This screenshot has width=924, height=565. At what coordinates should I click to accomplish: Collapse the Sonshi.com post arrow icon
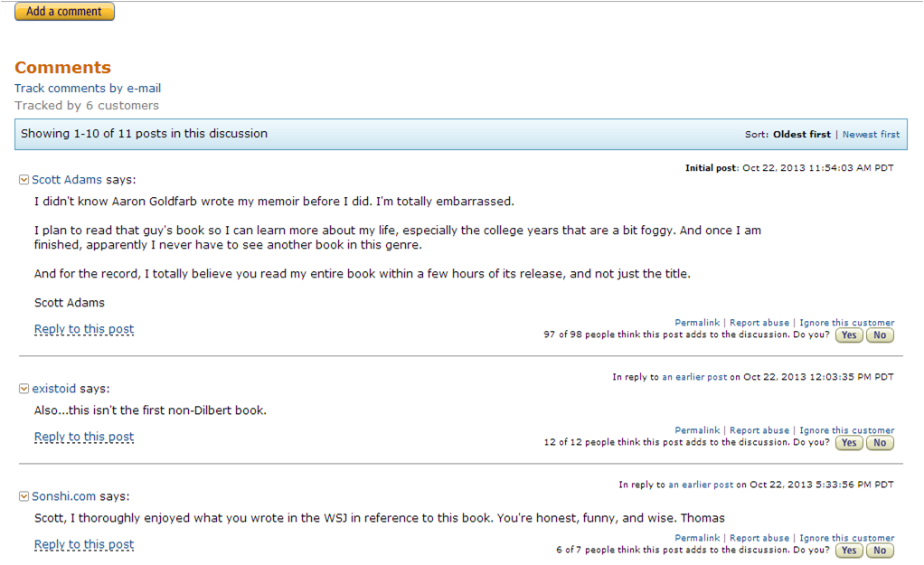(24, 496)
